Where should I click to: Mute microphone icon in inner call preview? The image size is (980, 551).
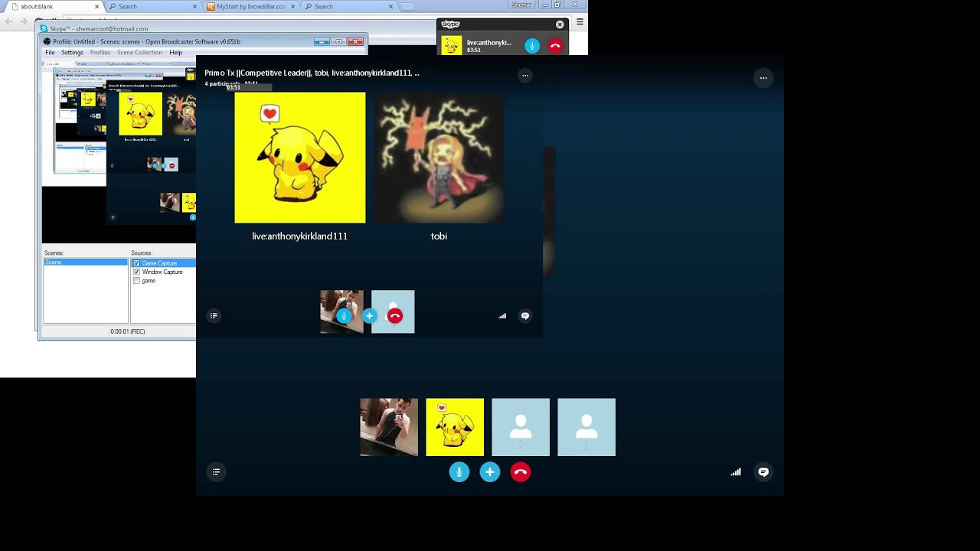coord(344,315)
